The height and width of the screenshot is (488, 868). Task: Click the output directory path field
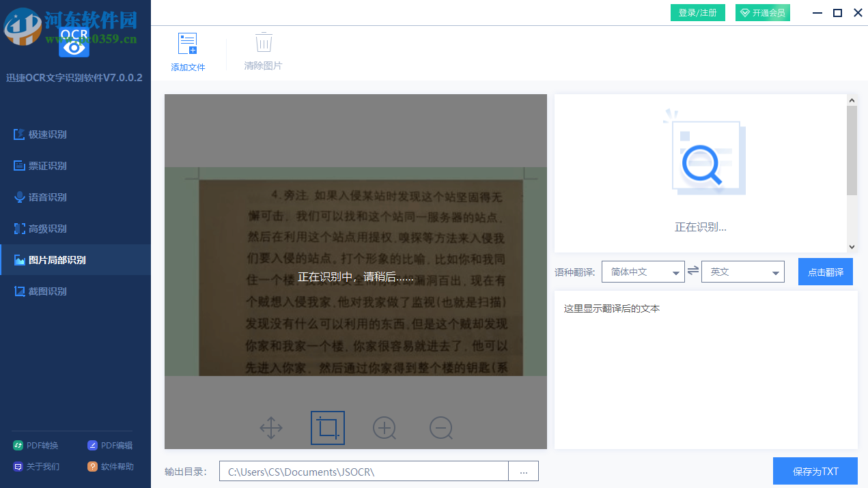tap(362, 470)
